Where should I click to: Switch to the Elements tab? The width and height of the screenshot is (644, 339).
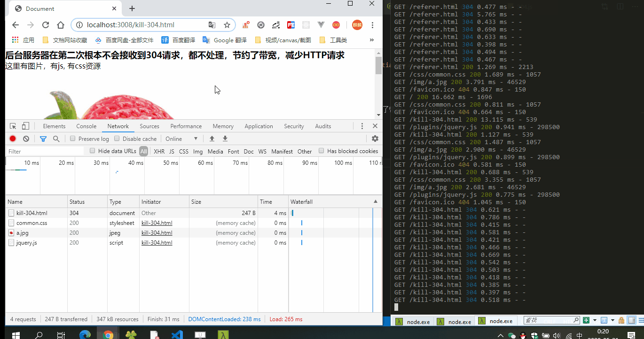[54, 126]
